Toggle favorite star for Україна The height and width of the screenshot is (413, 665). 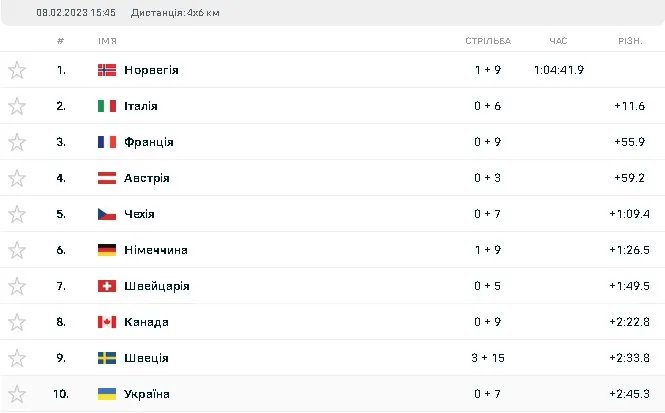pyautogui.click(x=17, y=394)
